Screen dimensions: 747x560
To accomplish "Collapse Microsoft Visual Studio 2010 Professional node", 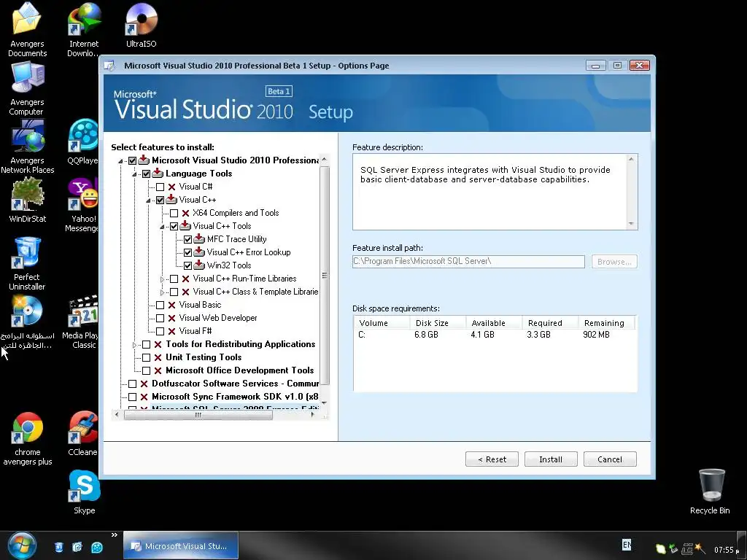I will click(120, 161).
